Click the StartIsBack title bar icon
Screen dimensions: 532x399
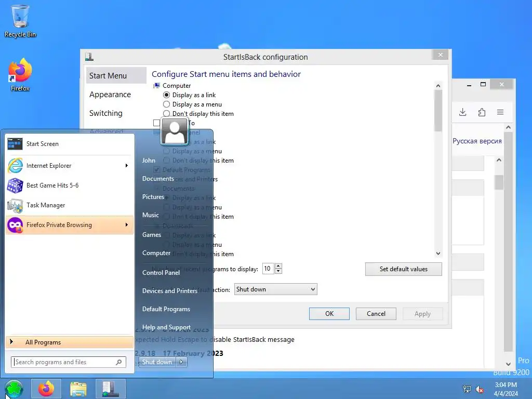pos(89,57)
